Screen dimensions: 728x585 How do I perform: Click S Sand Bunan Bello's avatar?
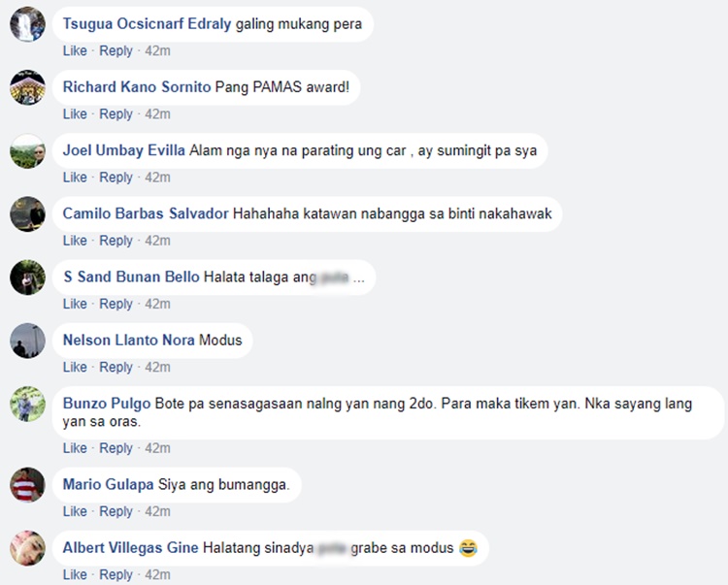27,277
